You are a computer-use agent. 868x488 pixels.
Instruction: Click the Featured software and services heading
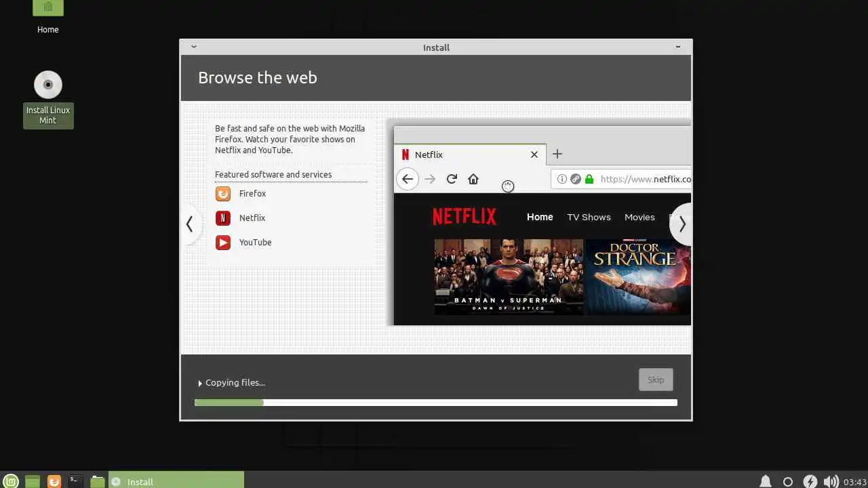click(273, 174)
